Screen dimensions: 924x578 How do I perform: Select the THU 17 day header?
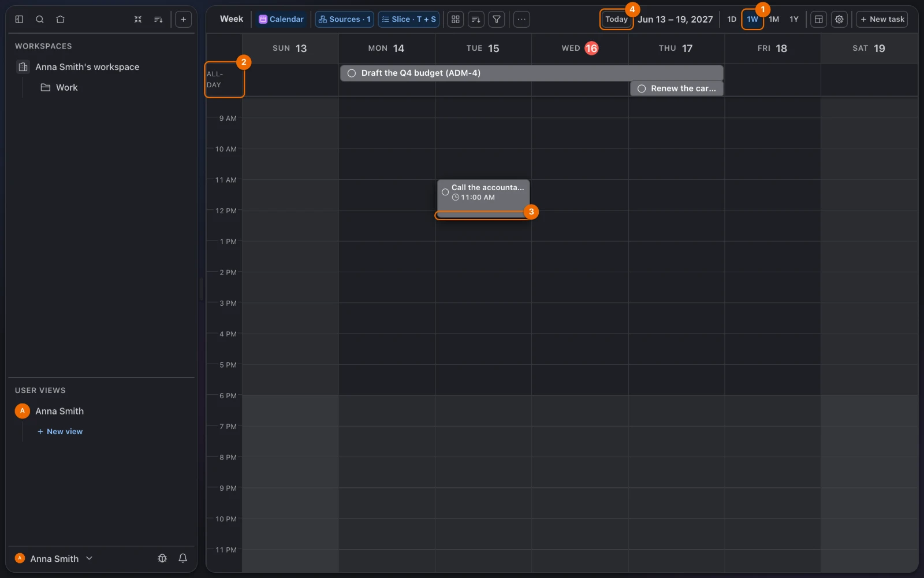[x=676, y=49]
